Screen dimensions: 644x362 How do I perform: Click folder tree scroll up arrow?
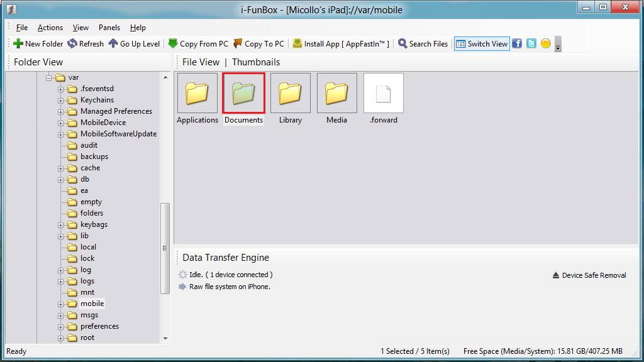165,77
